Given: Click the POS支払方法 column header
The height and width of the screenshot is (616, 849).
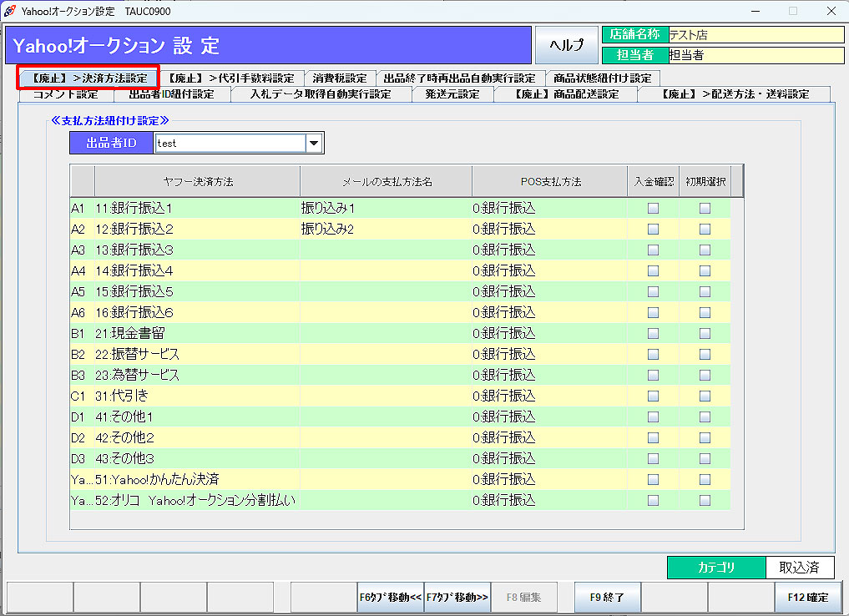Looking at the screenshot, I should pos(549,181).
